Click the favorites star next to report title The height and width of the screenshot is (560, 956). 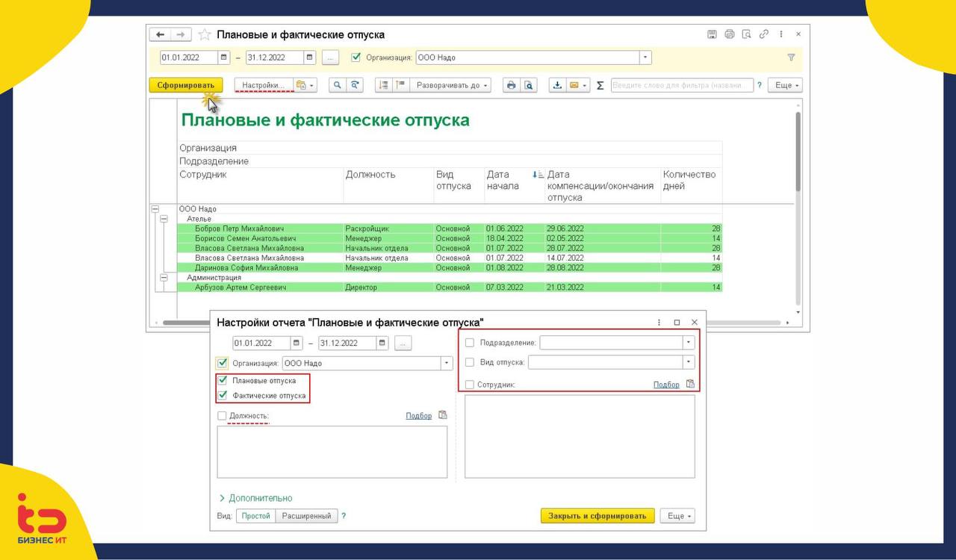click(x=205, y=35)
